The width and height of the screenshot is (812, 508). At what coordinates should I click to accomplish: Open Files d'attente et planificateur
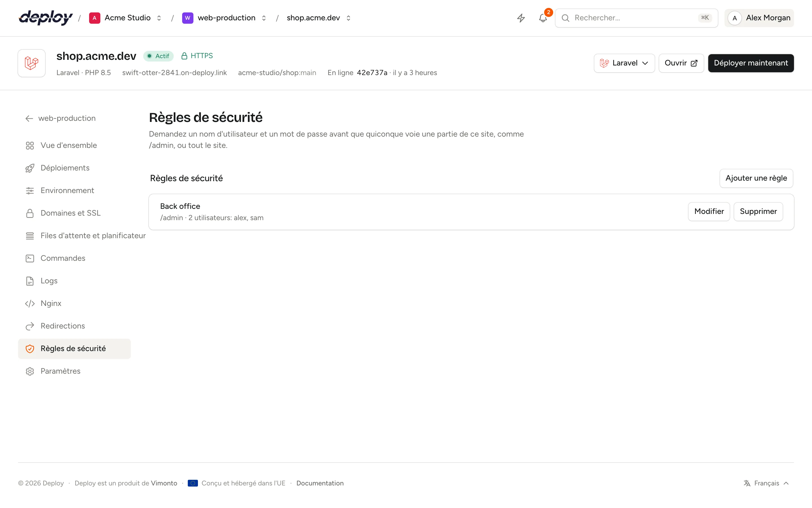(82, 236)
